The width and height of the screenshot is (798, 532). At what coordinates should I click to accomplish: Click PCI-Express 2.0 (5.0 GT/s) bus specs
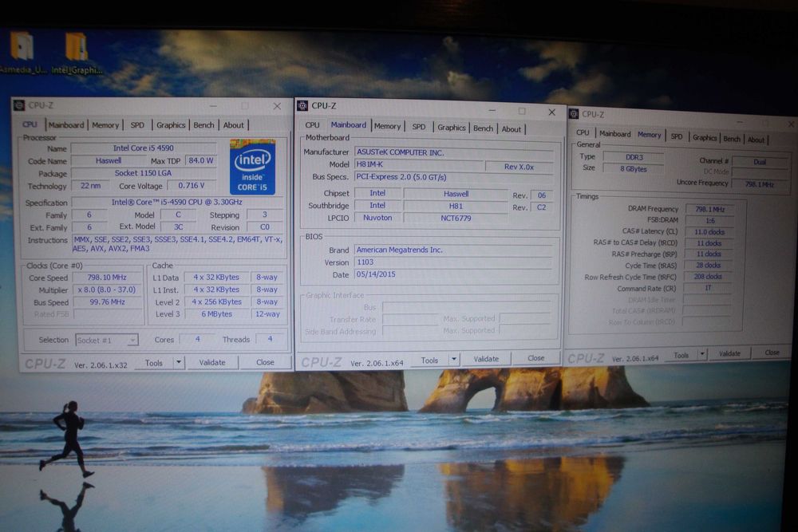(x=454, y=177)
